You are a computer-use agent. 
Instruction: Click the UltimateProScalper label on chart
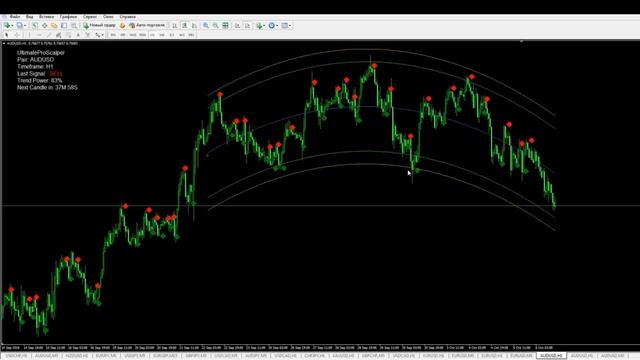tap(41, 53)
